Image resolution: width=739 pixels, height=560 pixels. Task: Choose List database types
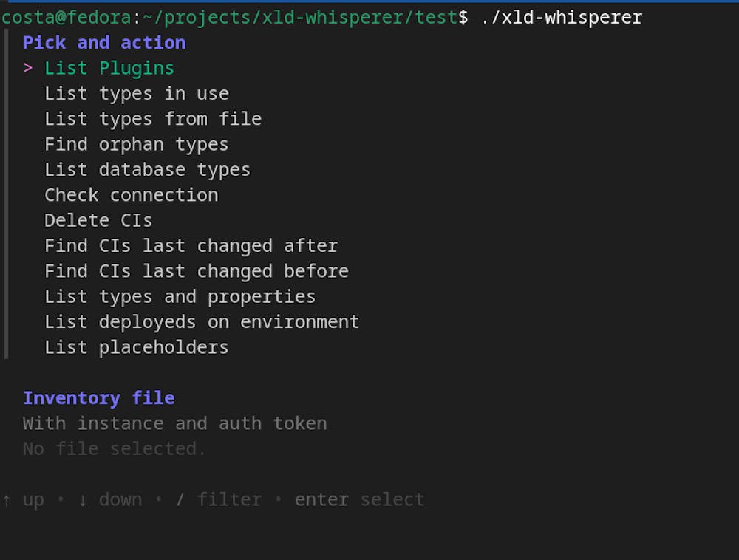click(x=147, y=169)
